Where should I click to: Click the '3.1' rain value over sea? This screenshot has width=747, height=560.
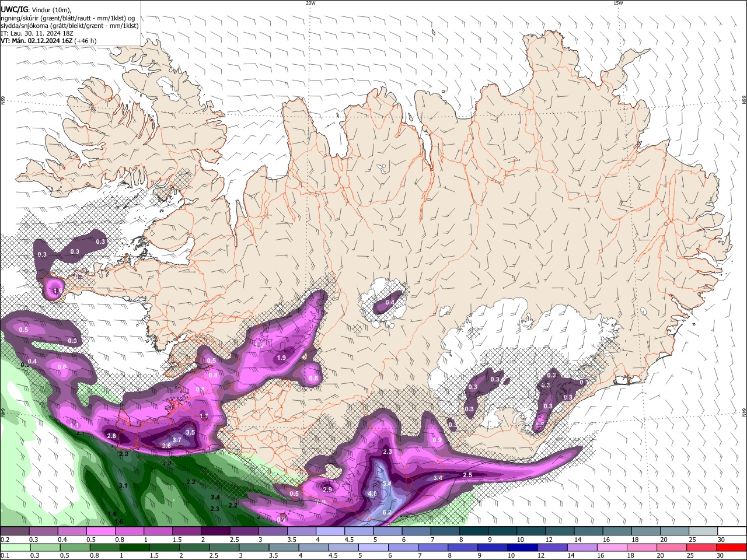point(123,485)
